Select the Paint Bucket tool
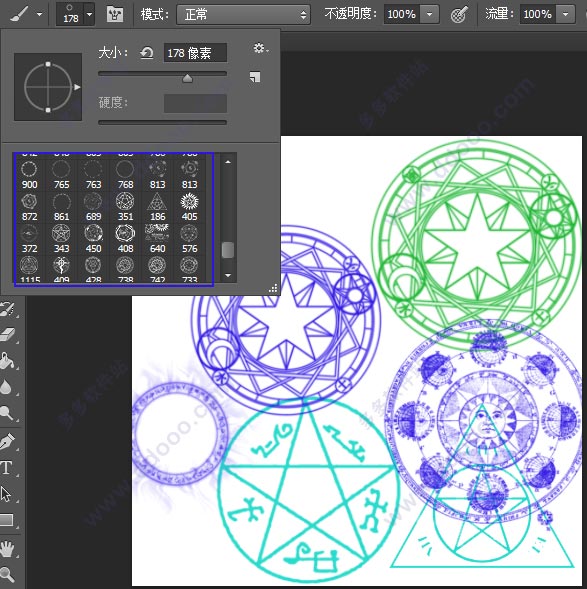Image resolution: width=587 pixels, height=589 pixels. click(x=7, y=361)
